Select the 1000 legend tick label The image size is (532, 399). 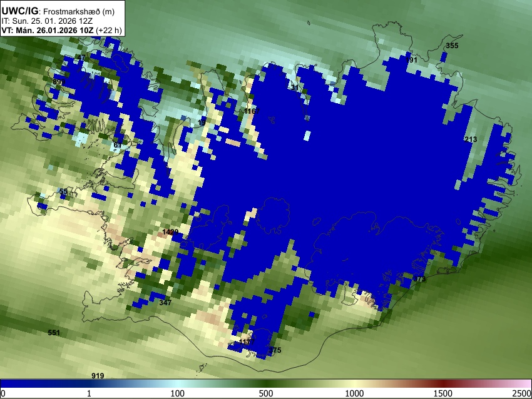pyautogui.click(x=354, y=393)
